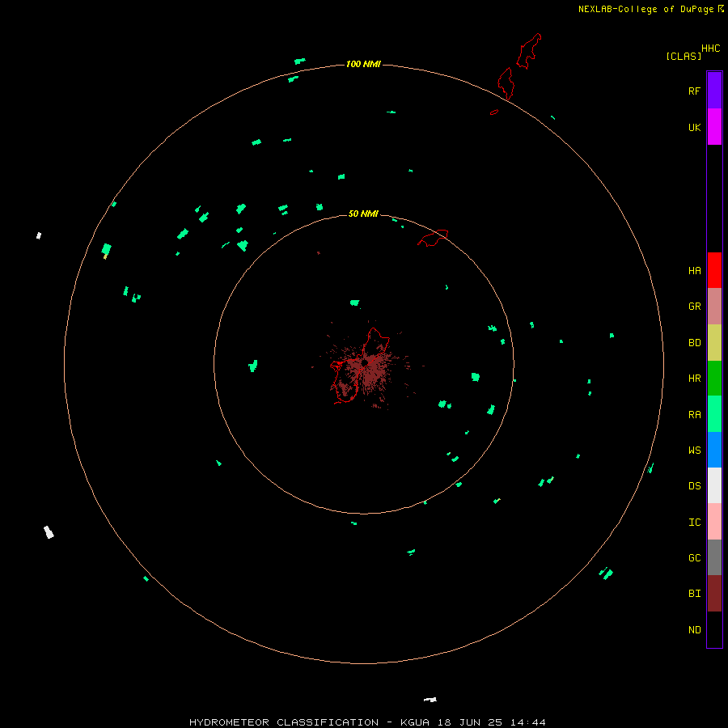Click the GR legend label
728x728 pixels.
[695, 307]
